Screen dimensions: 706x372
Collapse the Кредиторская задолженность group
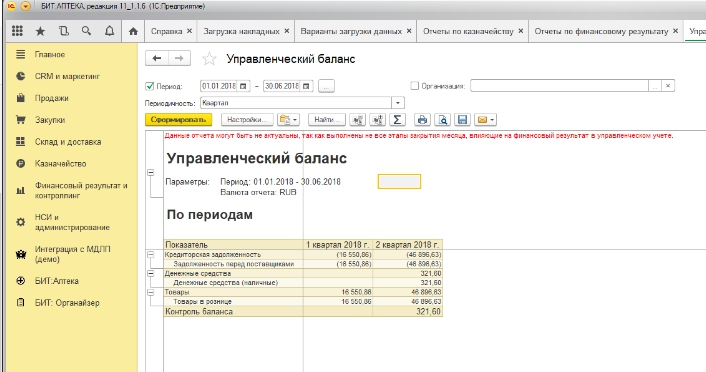click(151, 254)
